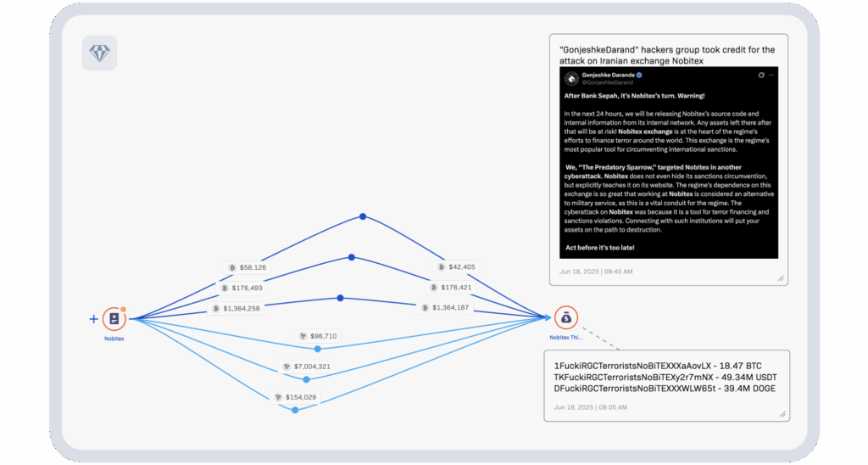
Task: Click the Nobitex Thi... node label
Action: (565, 338)
